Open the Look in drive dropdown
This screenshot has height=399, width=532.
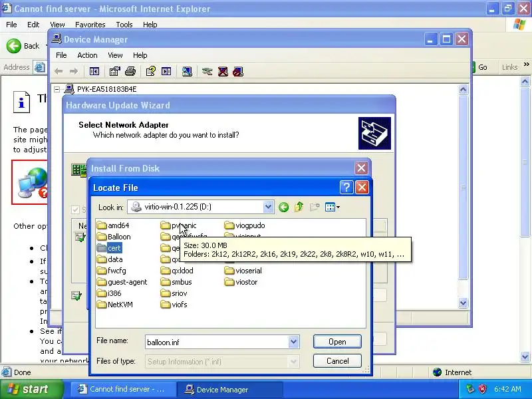point(268,207)
